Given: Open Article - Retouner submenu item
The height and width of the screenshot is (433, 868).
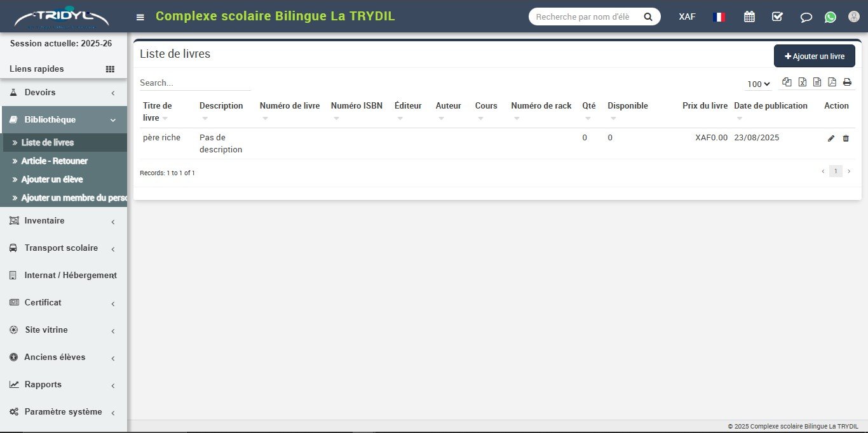Looking at the screenshot, I should [x=55, y=161].
